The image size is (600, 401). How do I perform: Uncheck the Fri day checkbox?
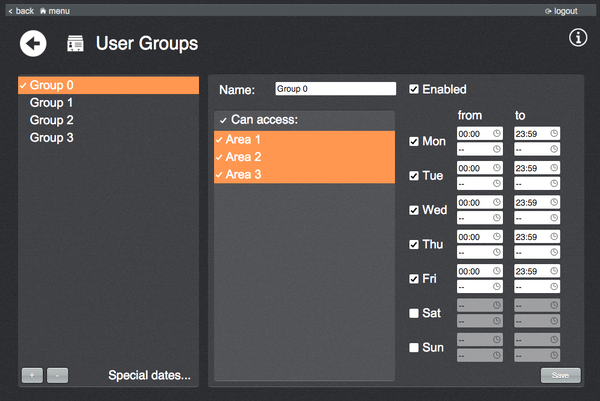(x=414, y=279)
